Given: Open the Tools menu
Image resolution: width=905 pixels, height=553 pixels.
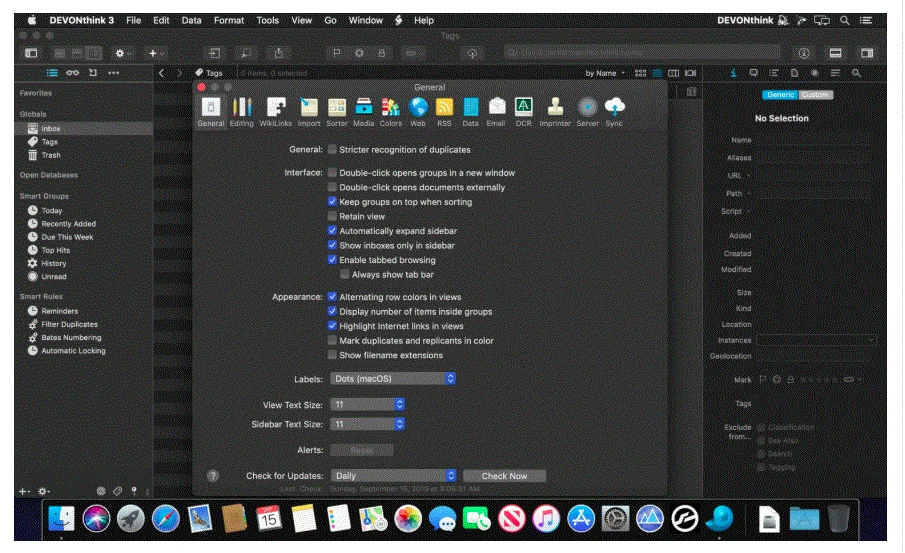Looking at the screenshot, I should tap(268, 20).
